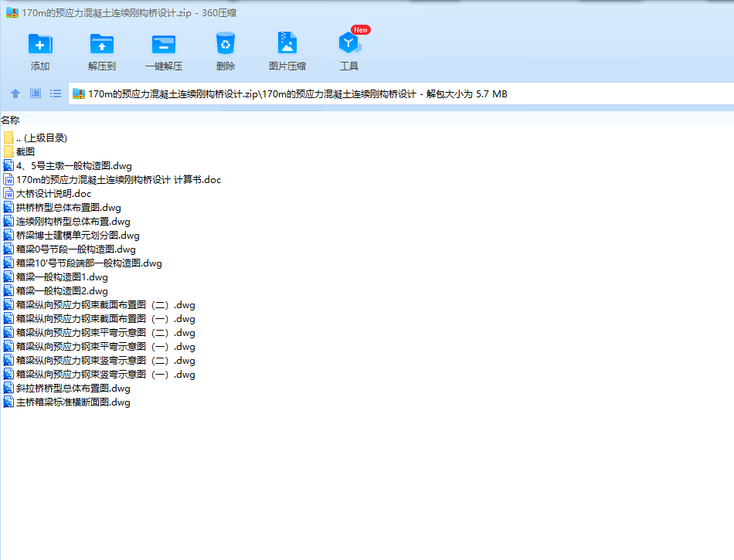Click the dwg icon beside 主桥箱梁标准横断面图
This screenshot has height=560, width=734.
[x=8, y=402]
